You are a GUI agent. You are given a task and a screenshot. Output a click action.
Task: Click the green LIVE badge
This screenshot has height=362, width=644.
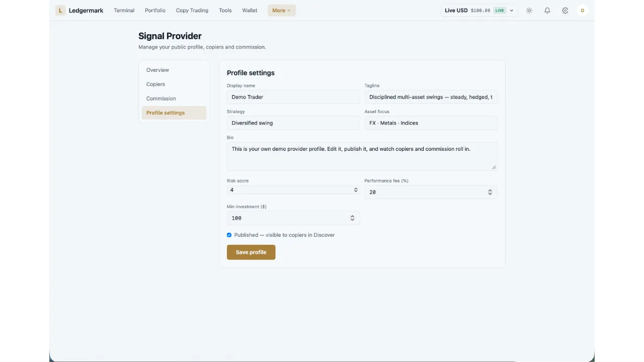point(499,10)
